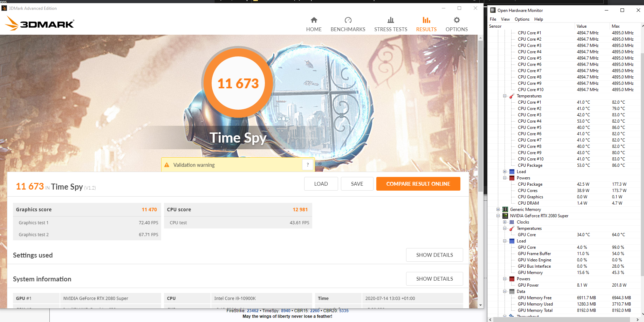Screen dimensions: 644x322
Task: Click COMPARE RESULT ONLINE button
Action: pos(418,184)
